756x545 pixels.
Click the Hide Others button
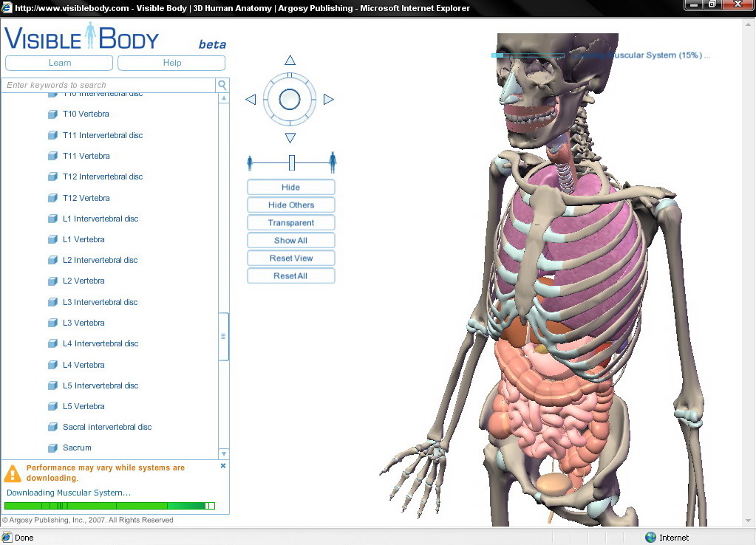click(x=290, y=205)
